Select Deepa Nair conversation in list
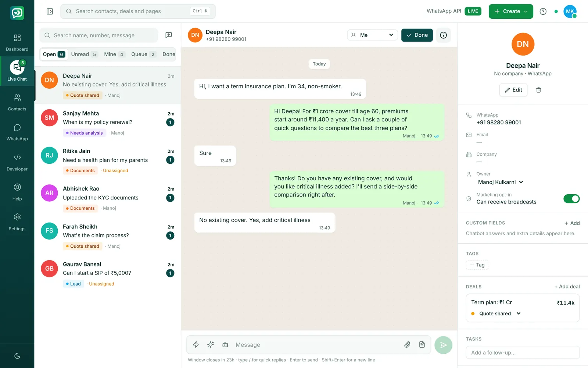Screen dimensions: 588x368 tap(108, 85)
